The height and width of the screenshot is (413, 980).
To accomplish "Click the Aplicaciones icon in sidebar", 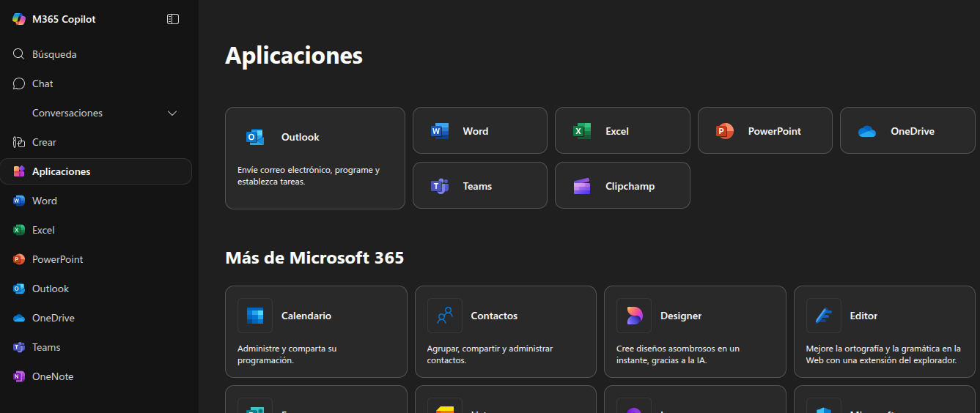I will tap(19, 171).
